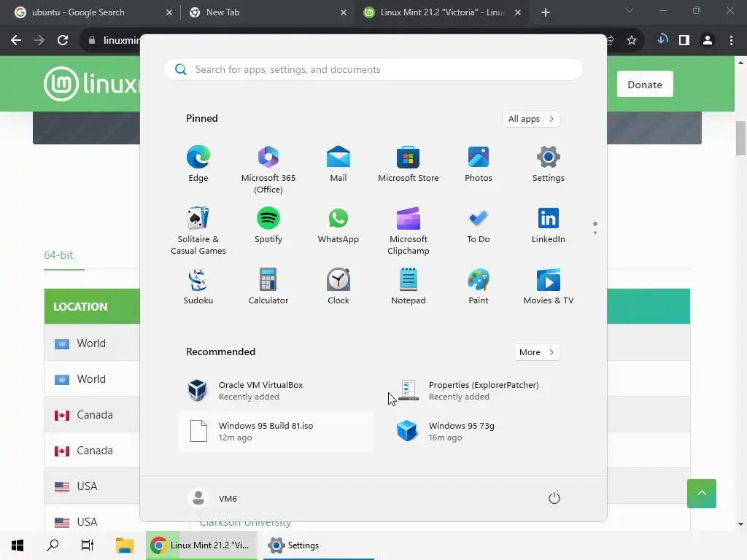Open Chrome profile menu

coord(708,41)
